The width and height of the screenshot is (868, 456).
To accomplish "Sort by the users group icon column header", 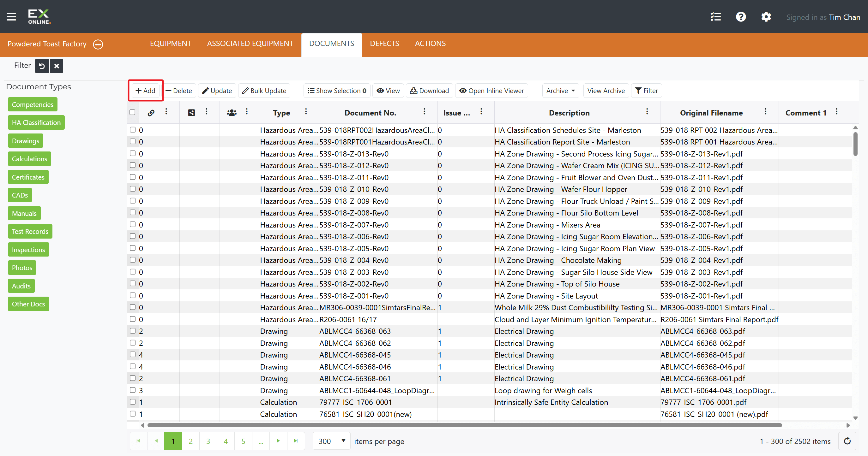I will pyautogui.click(x=232, y=113).
